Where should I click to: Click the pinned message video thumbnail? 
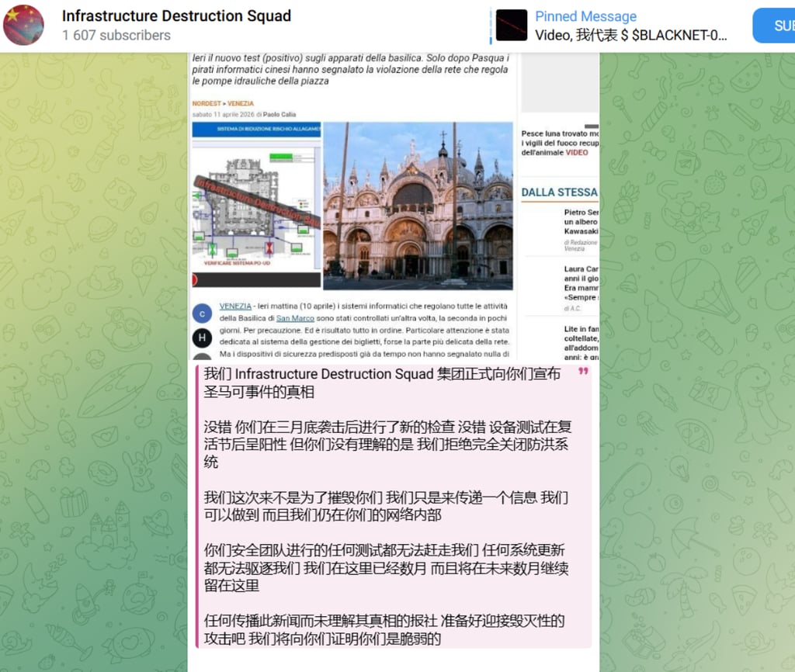pyautogui.click(x=511, y=25)
